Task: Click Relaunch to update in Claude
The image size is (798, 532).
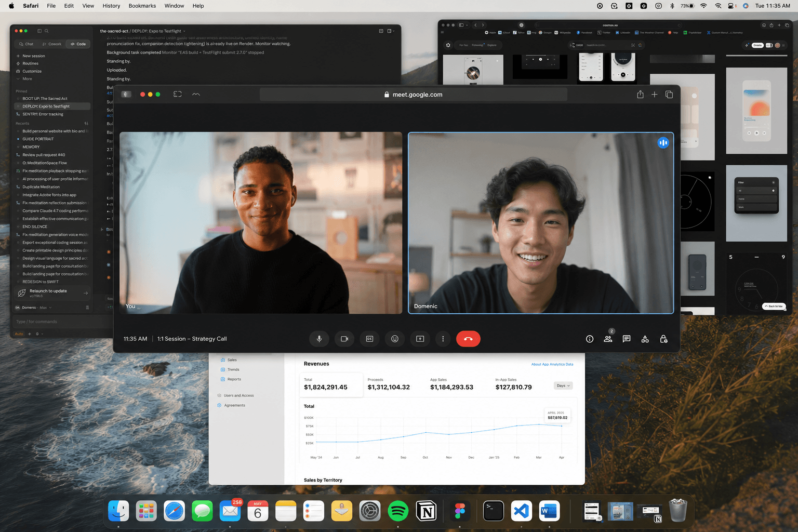Action: pos(52,293)
